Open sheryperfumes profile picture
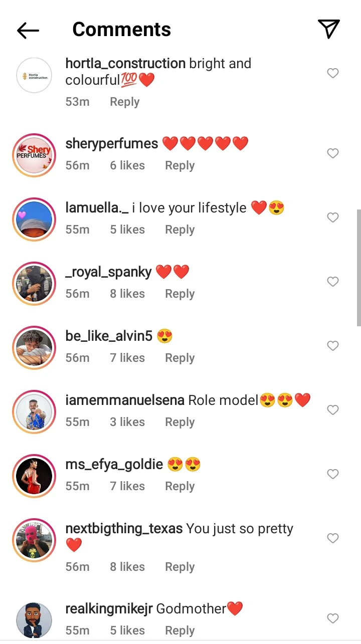Viewport: 361px width, 644px height. click(x=34, y=155)
